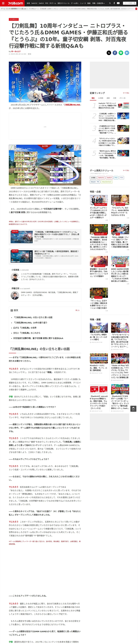Open the microSD Express card article

(x=99, y=398)
